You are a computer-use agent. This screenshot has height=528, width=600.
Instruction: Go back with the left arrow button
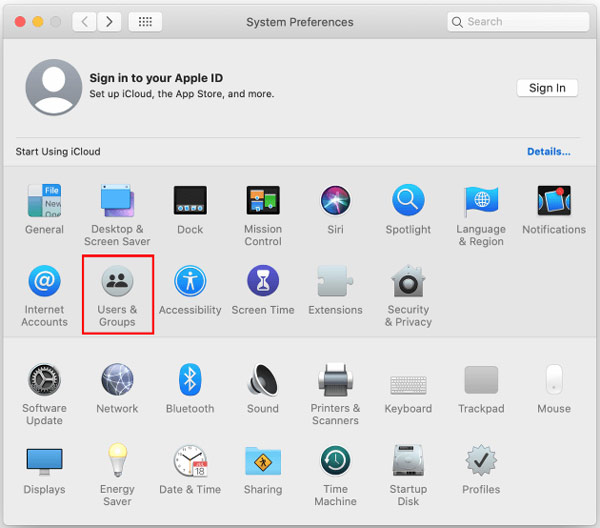pyautogui.click(x=84, y=21)
